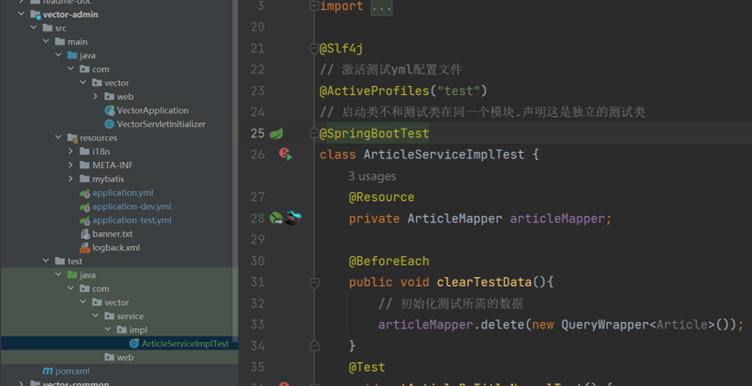752x386 pixels.
Task: Expand the META-INF folder
Action: 70,165
